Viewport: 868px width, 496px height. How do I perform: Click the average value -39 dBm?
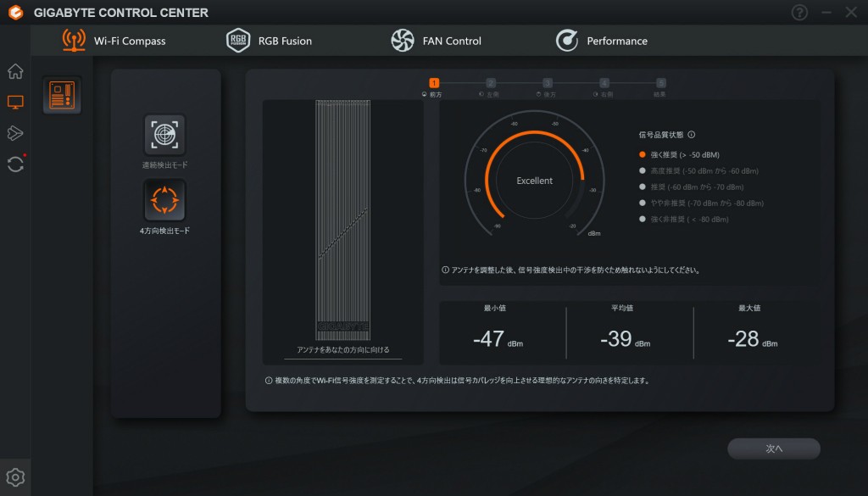[625, 339]
